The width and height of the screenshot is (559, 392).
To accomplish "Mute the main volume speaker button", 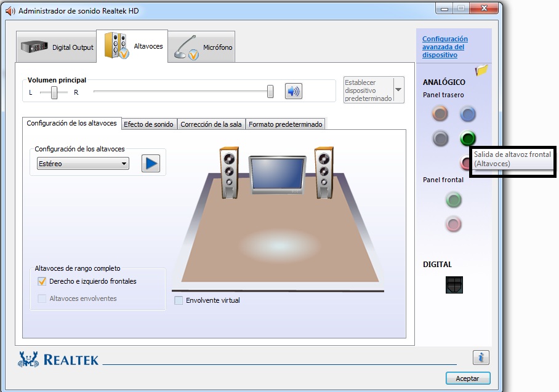I will coord(294,91).
